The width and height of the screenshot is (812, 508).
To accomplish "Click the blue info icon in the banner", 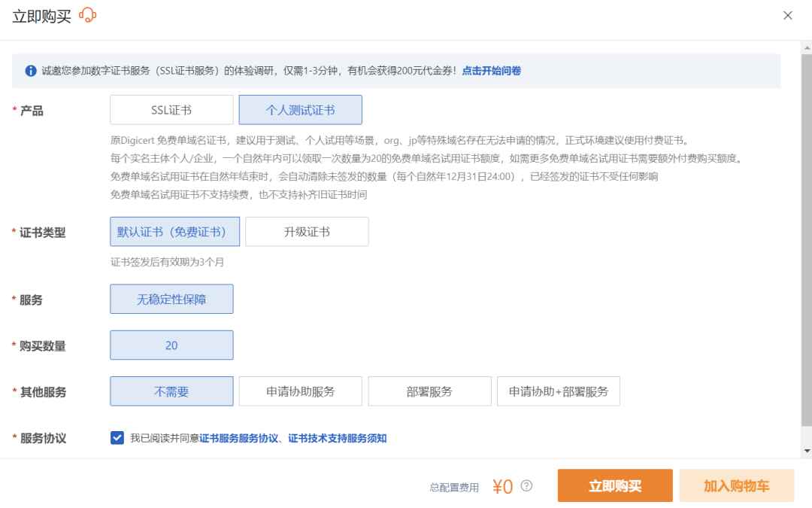I will 31,71.
